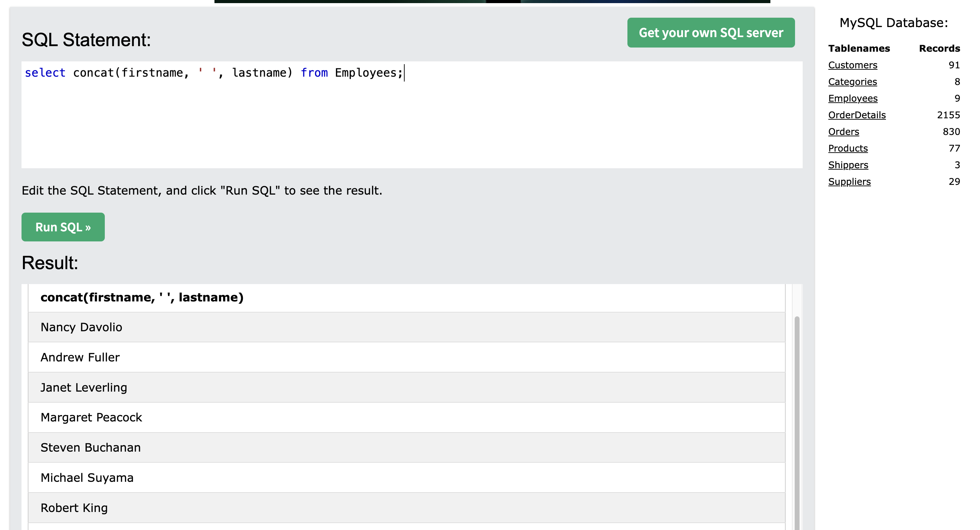Click the OrderDetails record count 2155
Viewport: 980px width, 530px height.
(x=948, y=115)
